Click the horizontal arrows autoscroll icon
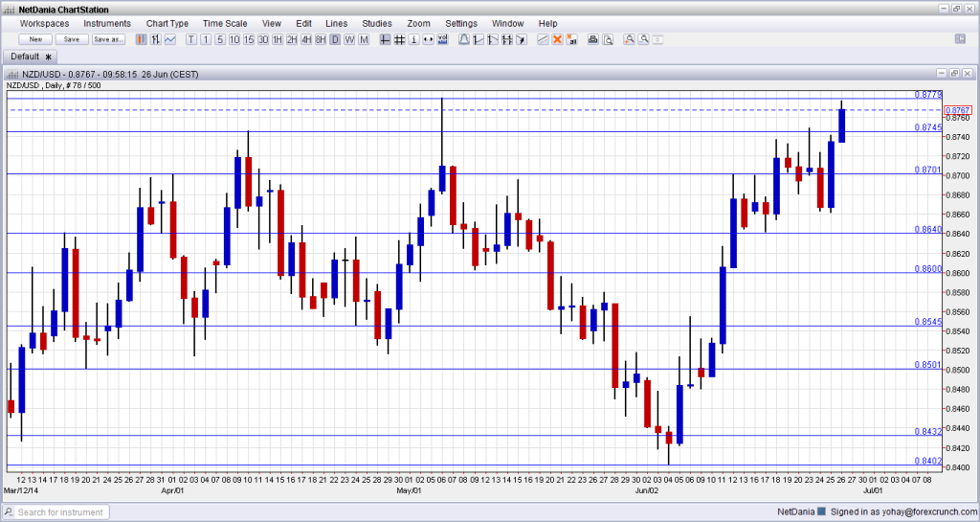This screenshot has height=522, width=980. 428,39
